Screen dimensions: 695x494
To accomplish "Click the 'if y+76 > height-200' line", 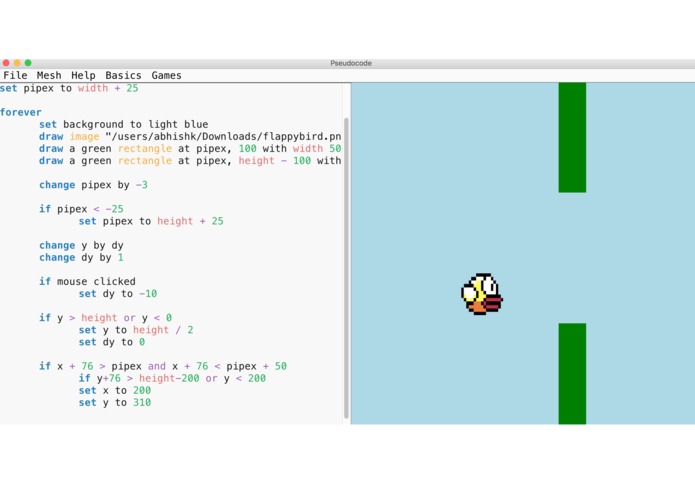I will tap(172, 378).
